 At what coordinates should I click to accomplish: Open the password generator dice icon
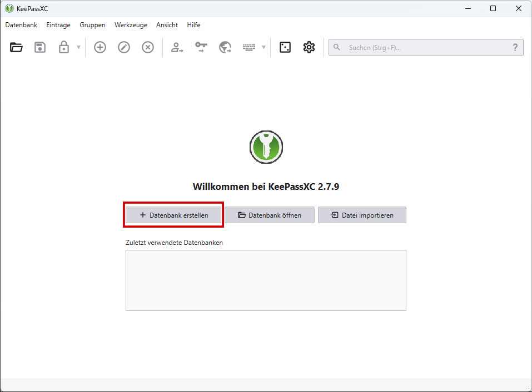[x=285, y=48]
